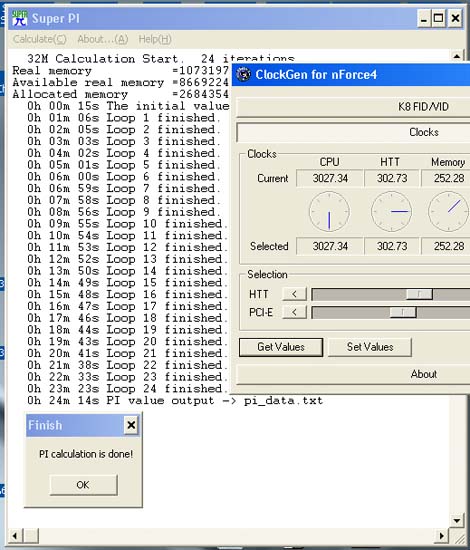The height and width of the screenshot is (550, 470).
Task: Click the Current Memory clock value field
Action: 446,178
